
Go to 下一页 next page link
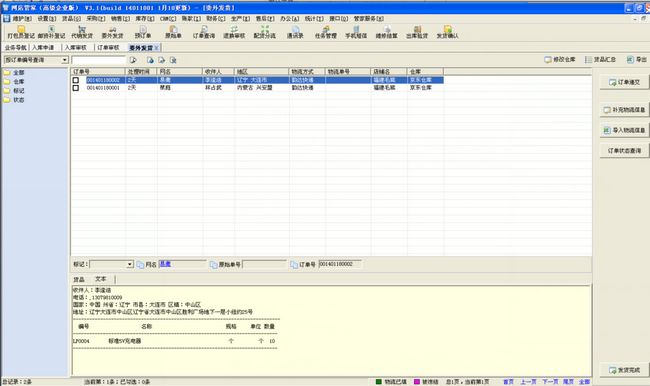click(x=550, y=381)
